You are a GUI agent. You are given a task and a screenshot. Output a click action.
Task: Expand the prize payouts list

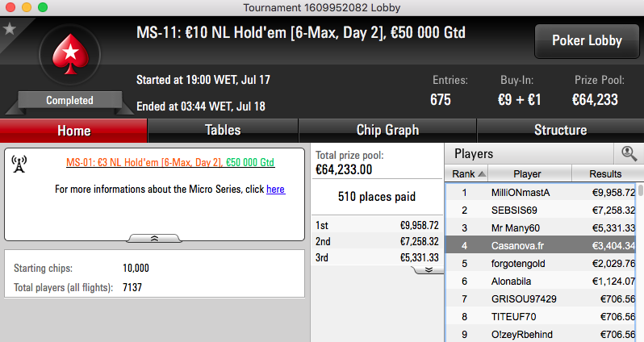[x=429, y=269]
